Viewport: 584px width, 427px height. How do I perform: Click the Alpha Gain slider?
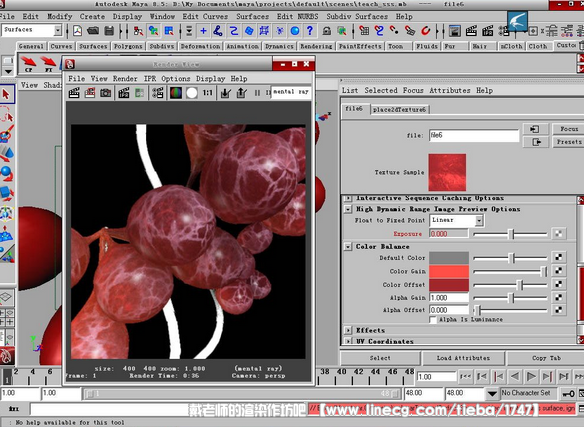click(x=510, y=298)
